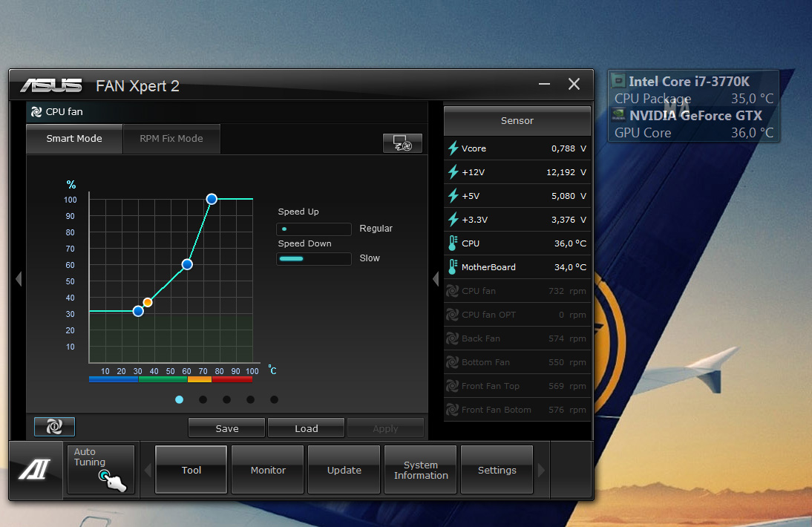Click the CPU fan 732 rpm value
Image resolution: width=812 pixels, height=527 pixels.
(x=567, y=291)
